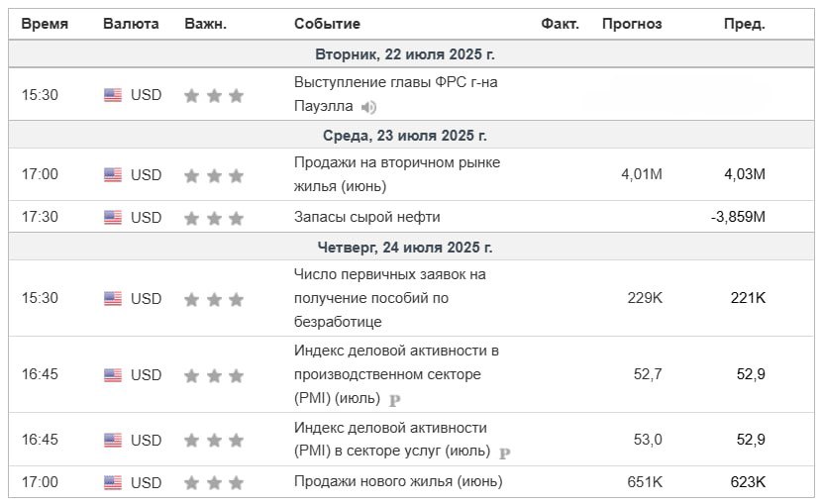The width and height of the screenshot is (821, 504).
Task: Click the importance stars for the Powell speech
Action: click(214, 96)
